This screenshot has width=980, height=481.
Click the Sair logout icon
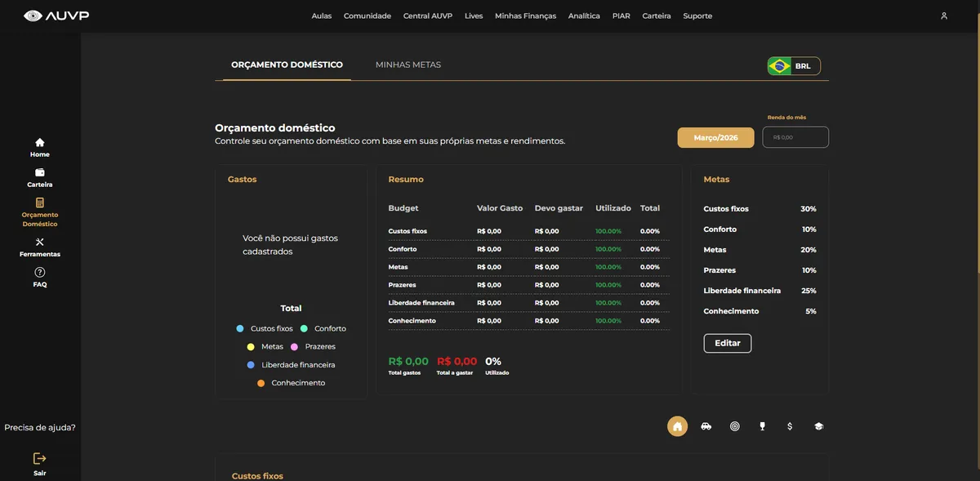40,459
